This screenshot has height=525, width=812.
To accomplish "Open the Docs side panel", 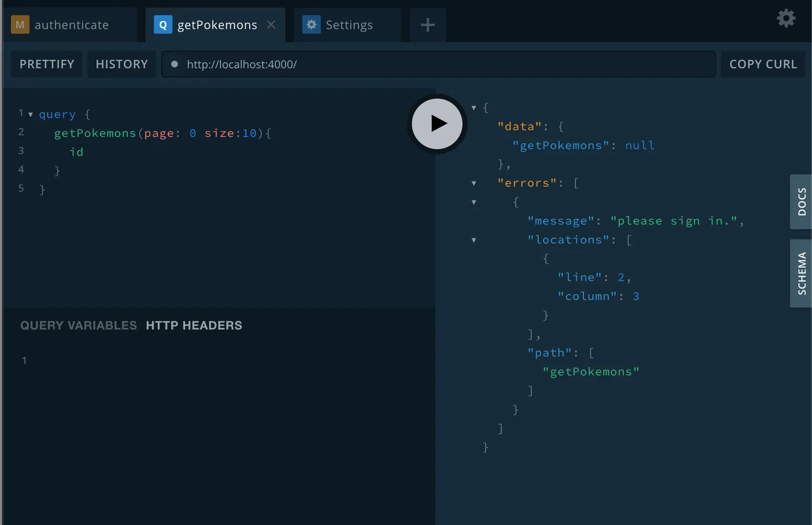I will (801, 202).
